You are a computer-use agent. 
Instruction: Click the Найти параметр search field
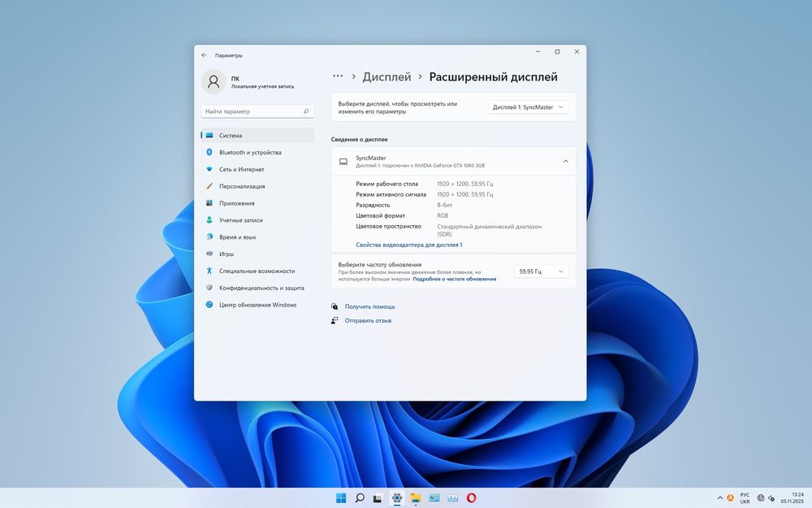click(257, 111)
